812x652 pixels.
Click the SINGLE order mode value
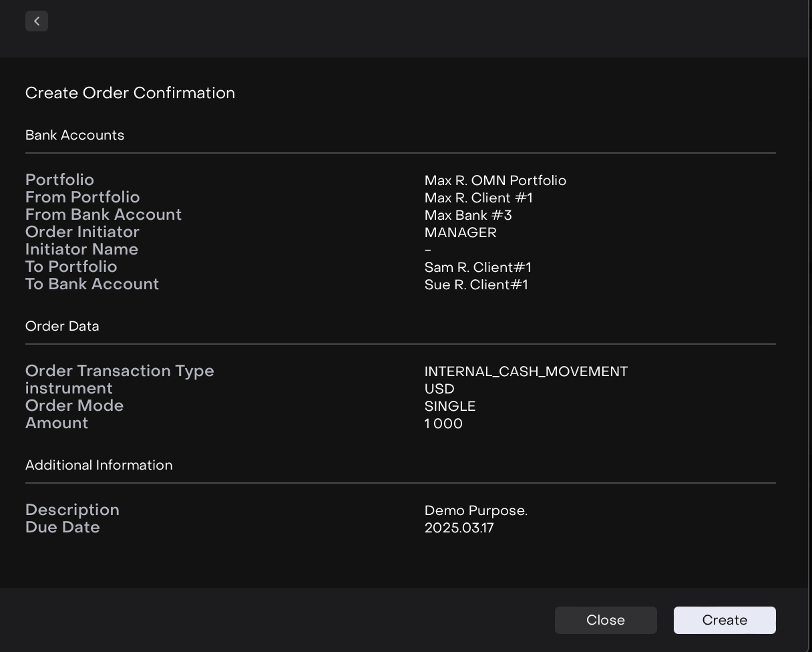(449, 406)
